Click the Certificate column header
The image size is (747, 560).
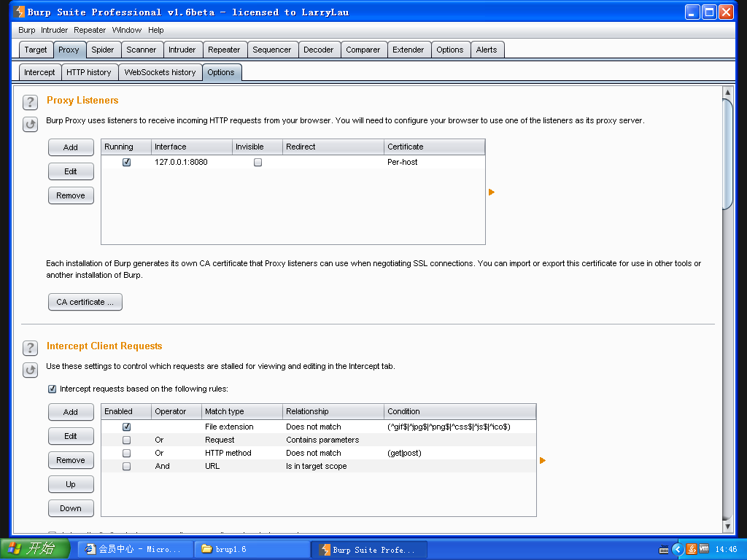[435, 147]
